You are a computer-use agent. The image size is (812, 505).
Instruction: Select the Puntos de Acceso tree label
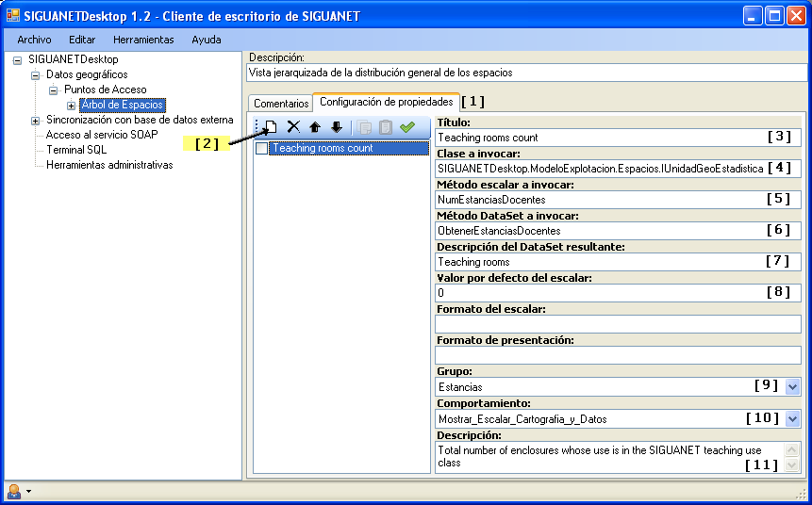[x=105, y=90]
